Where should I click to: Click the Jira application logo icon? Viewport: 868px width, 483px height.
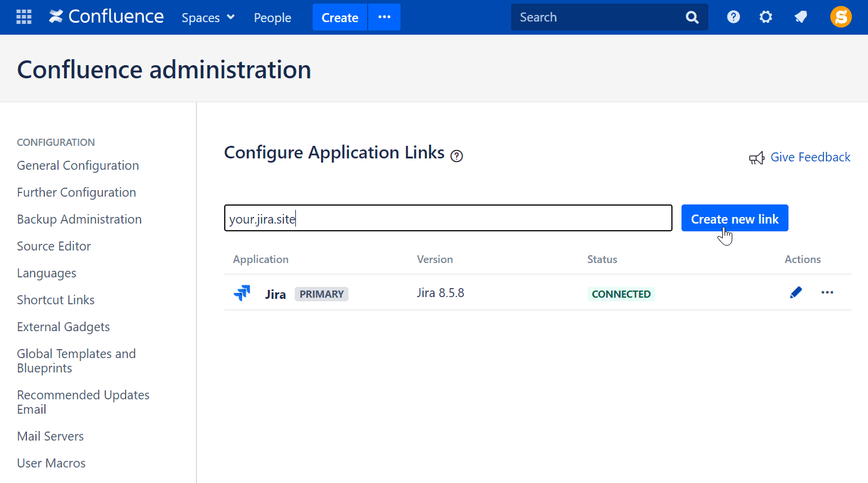(x=242, y=292)
